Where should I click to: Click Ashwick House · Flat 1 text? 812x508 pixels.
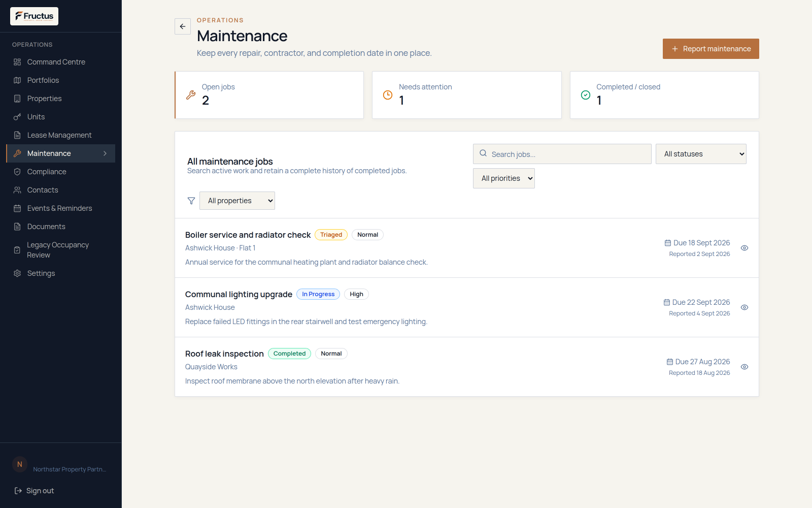pos(220,248)
